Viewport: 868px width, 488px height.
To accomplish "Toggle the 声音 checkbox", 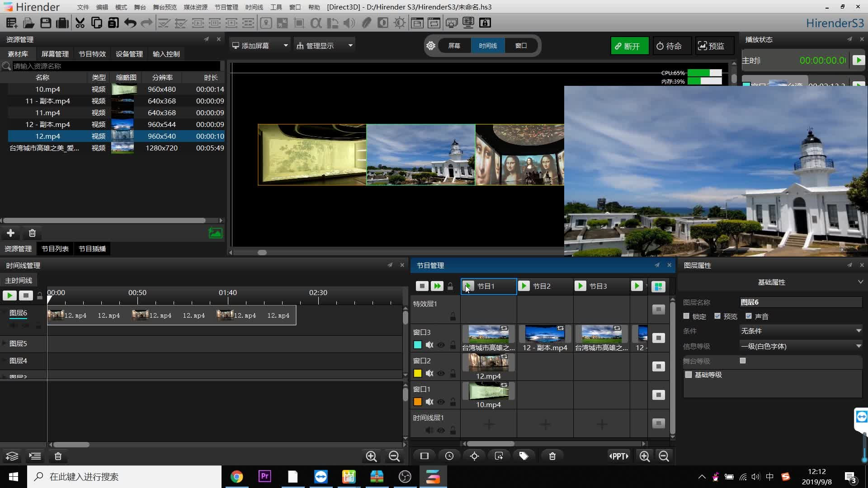I will [749, 316].
